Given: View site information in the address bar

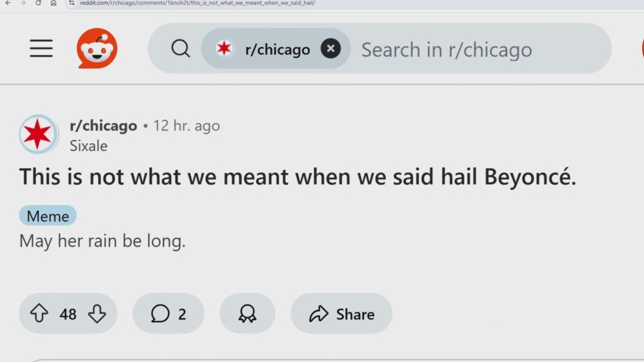Looking at the screenshot, I should pyautogui.click(x=72, y=3).
